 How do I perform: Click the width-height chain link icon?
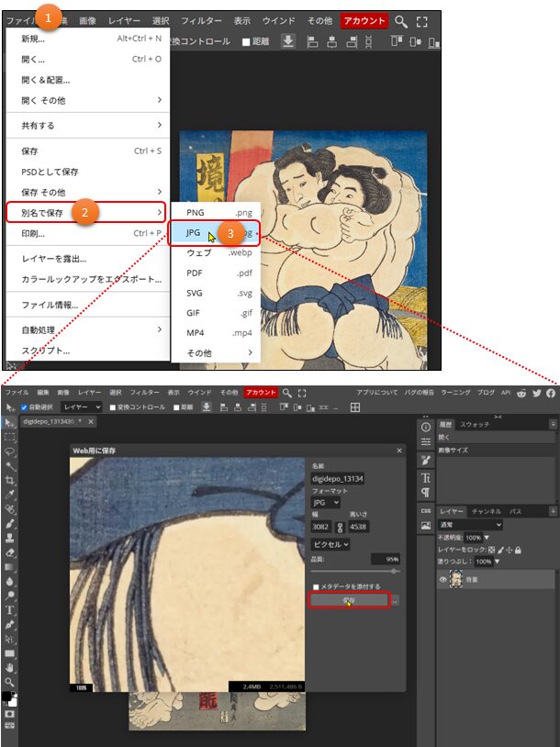339,527
